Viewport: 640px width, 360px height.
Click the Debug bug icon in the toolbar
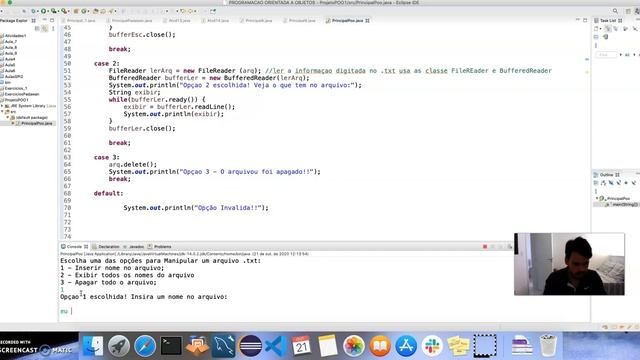click(x=33, y=11)
